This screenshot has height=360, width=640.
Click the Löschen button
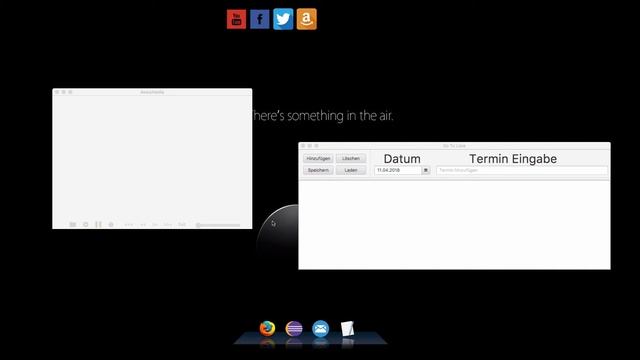(351, 158)
